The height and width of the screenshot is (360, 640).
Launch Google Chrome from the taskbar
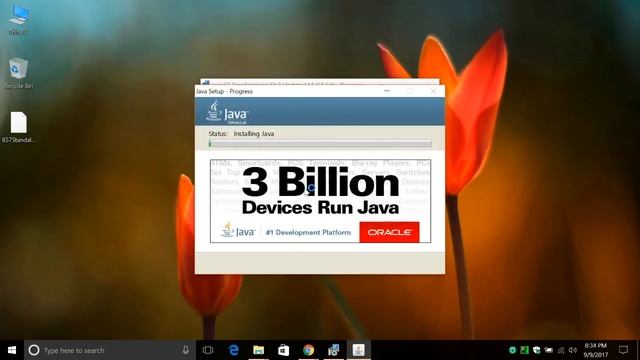point(309,350)
